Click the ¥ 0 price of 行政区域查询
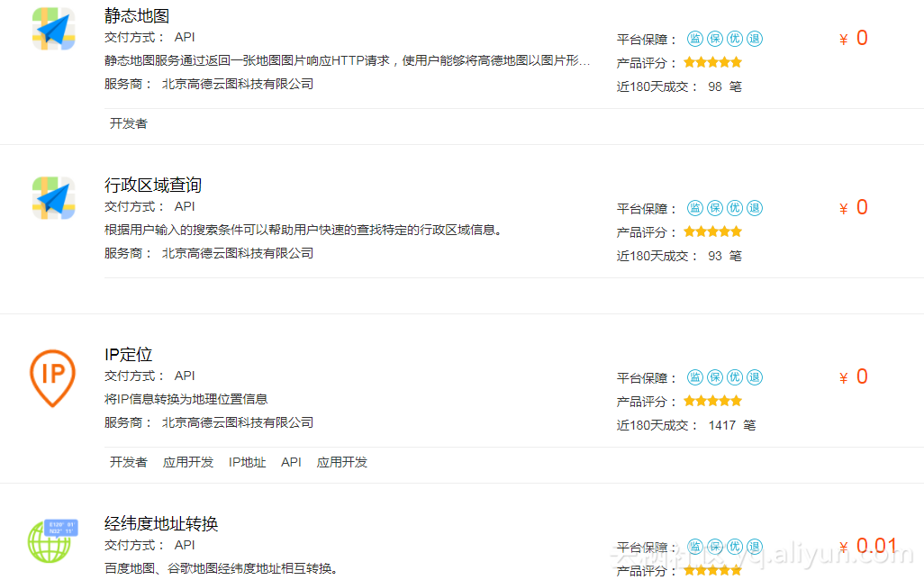The height and width of the screenshot is (580, 924). tap(853, 207)
